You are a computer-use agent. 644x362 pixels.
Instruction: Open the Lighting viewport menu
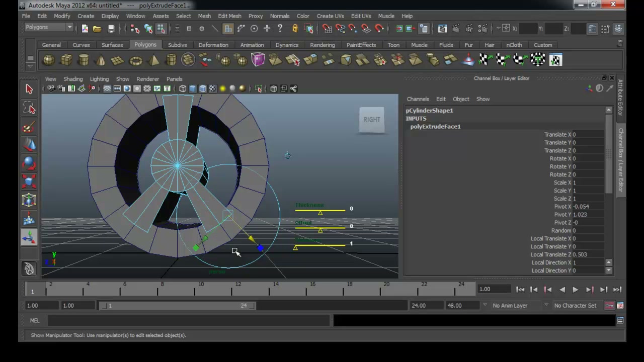tap(99, 79)
